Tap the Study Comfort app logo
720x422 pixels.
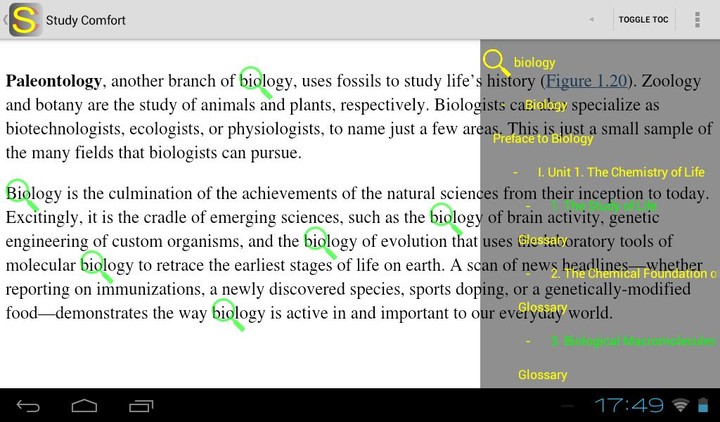26,20
